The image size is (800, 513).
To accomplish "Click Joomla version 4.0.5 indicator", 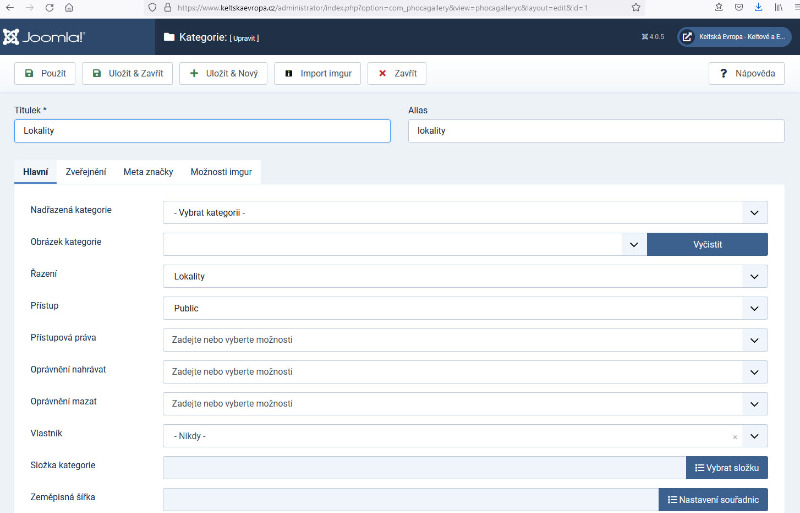I will 652,37.
